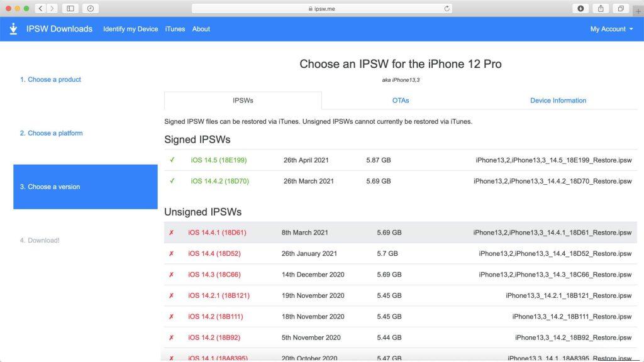Go to step 1. Choose a product
This screenshot has width=644, height=362.
[x=50, y=80]
